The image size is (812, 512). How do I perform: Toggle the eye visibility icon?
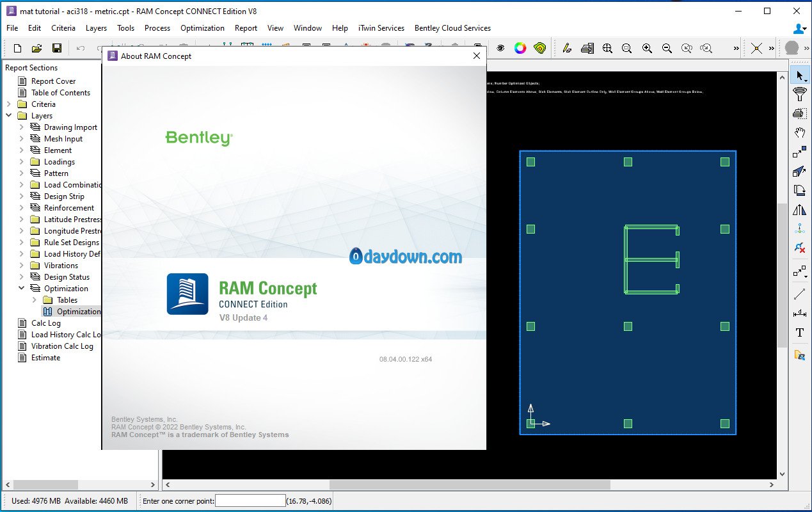point(500,48)
